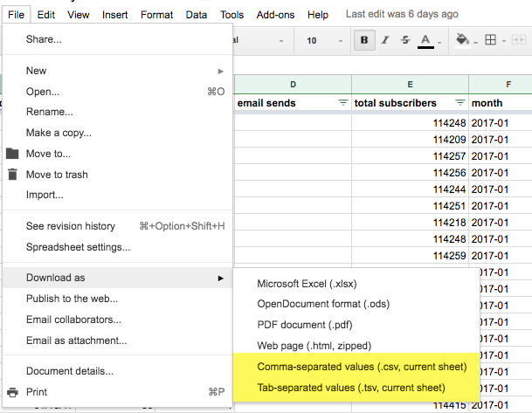Open fill color paint bucket
The height and width of the screenshot is (413, 532).
(462, 40)
